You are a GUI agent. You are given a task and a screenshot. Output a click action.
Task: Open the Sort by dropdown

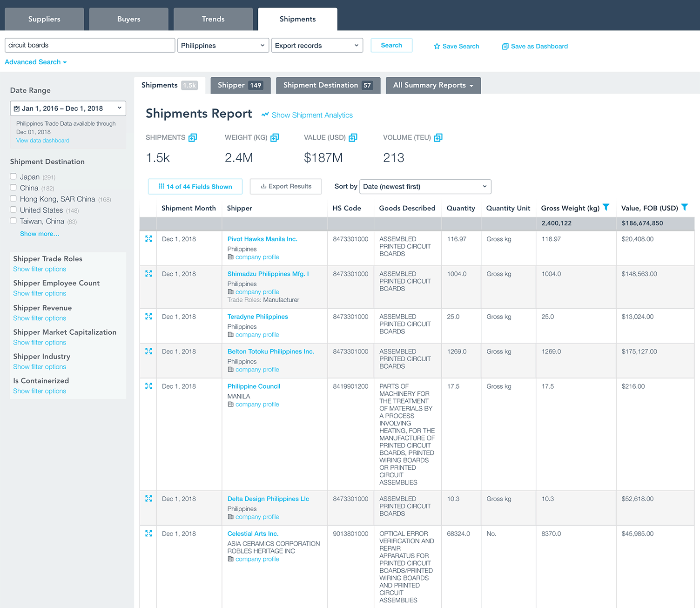(x=425, y=187)
